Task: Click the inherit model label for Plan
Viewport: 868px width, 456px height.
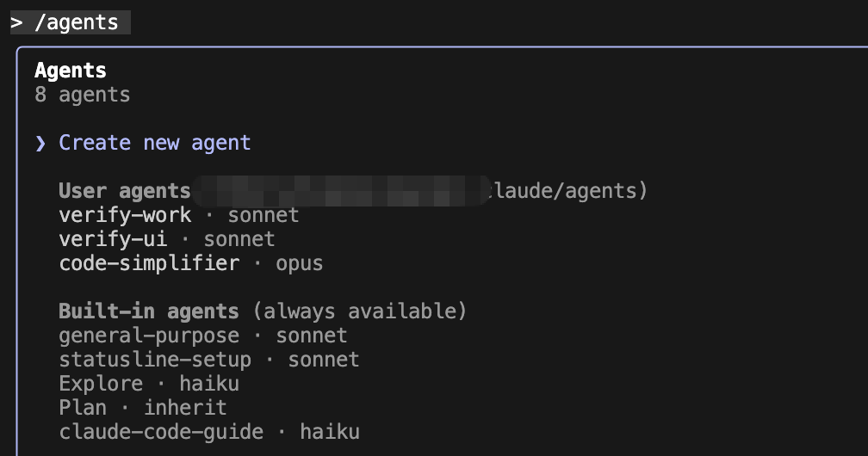Action: (185, 408)
